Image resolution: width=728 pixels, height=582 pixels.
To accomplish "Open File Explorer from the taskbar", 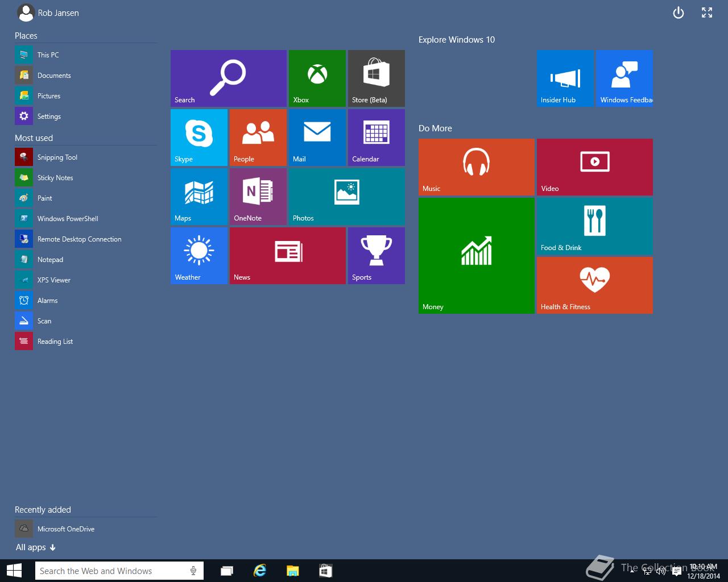I will point(292,571).
